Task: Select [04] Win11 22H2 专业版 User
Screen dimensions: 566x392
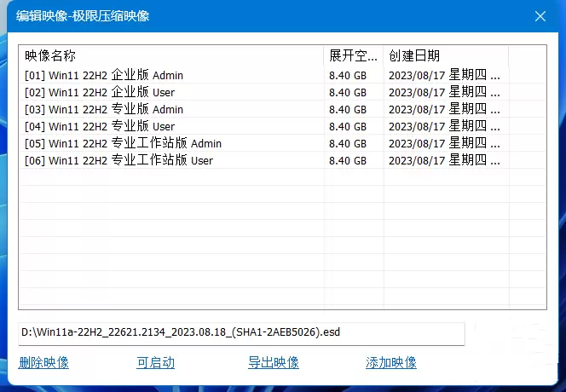Action: pos(100,126)
